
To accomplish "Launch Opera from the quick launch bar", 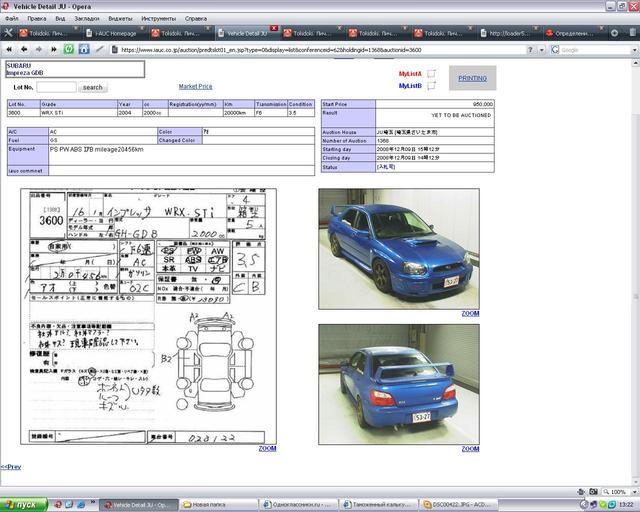I will click(x=58, y=505).
